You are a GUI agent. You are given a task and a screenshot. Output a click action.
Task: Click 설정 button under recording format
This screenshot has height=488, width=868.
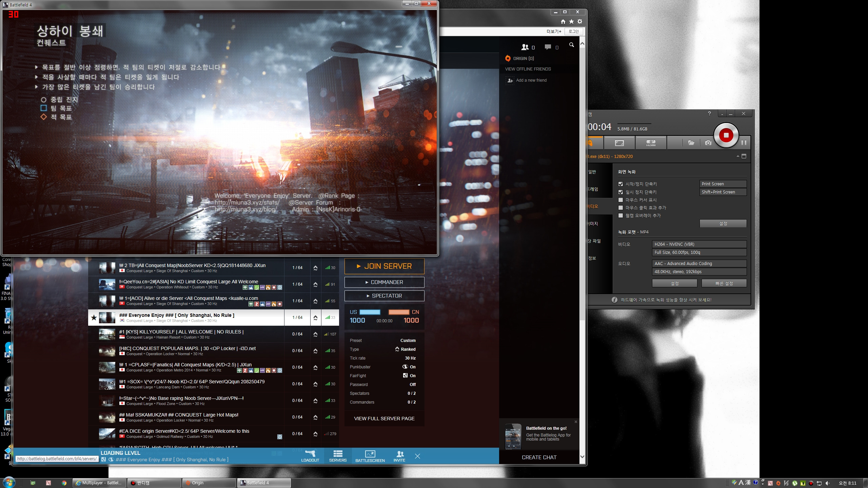(x=674, y=283)
